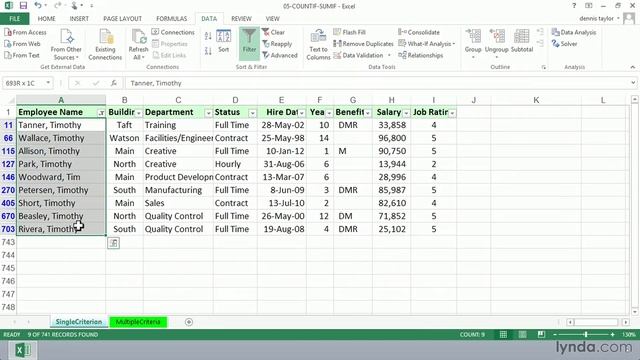Click Refresh All button

(138, 45)
